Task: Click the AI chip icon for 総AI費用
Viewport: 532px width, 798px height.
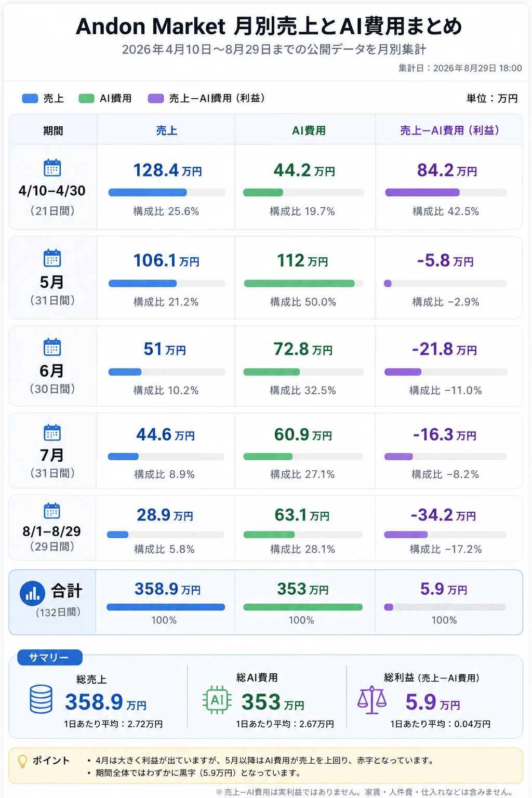Action: 217,700
